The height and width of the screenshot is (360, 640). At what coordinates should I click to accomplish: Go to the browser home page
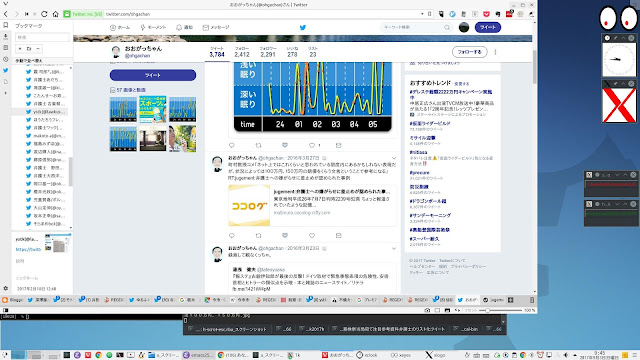tap(56, 14)
